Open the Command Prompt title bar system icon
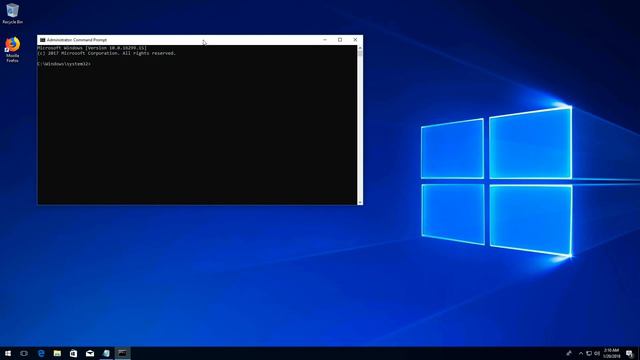Viewport: 640px width, 360px height. (42, 40)
